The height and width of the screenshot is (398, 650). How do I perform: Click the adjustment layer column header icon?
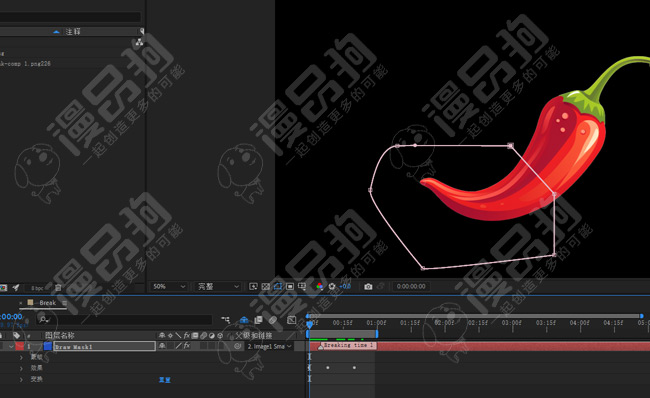(212, 335)
